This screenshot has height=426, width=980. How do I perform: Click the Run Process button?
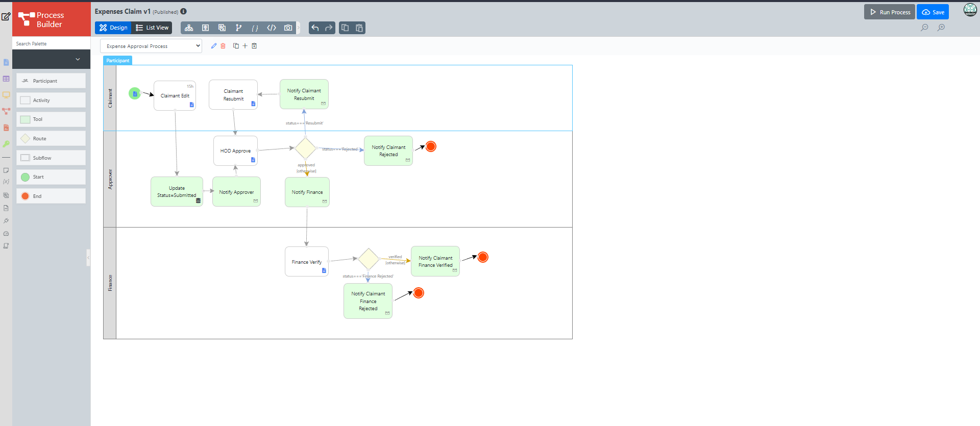[890, 12]
